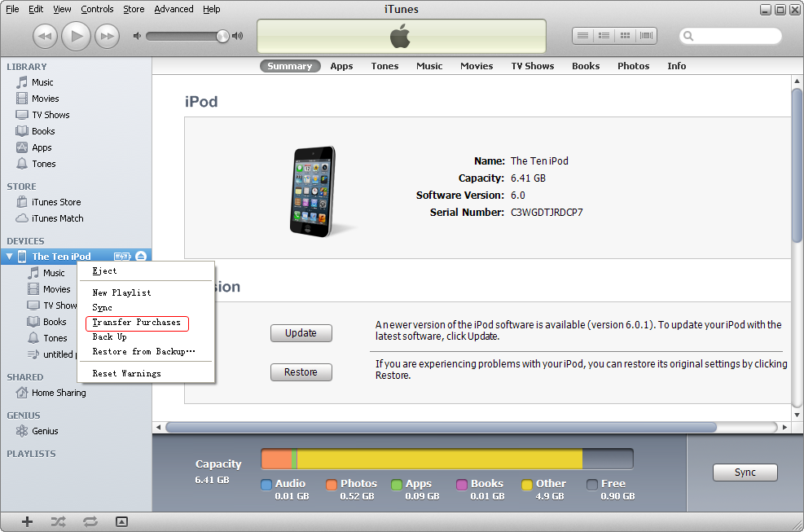804x532 pixels.
Task: Switch to the Music tab
Action: click(429, 66)
